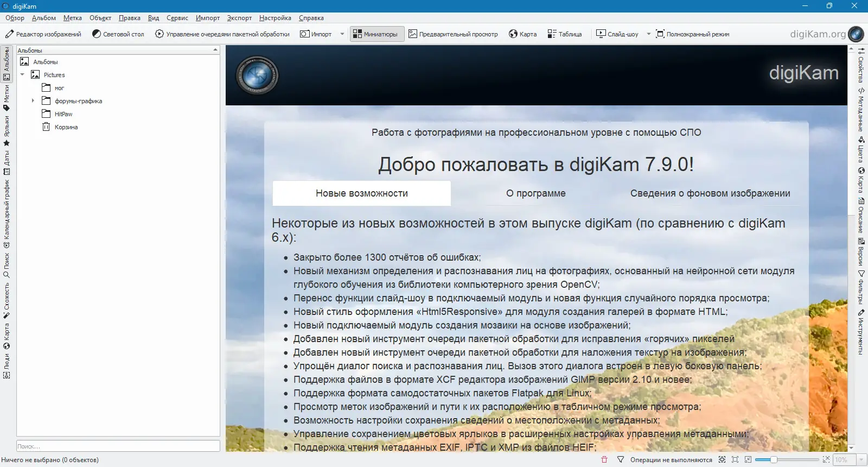Enable Полноэкранный режим full screen
This screenshot has width=868, height=467.
pyautogui.click(x=693, y=34)
